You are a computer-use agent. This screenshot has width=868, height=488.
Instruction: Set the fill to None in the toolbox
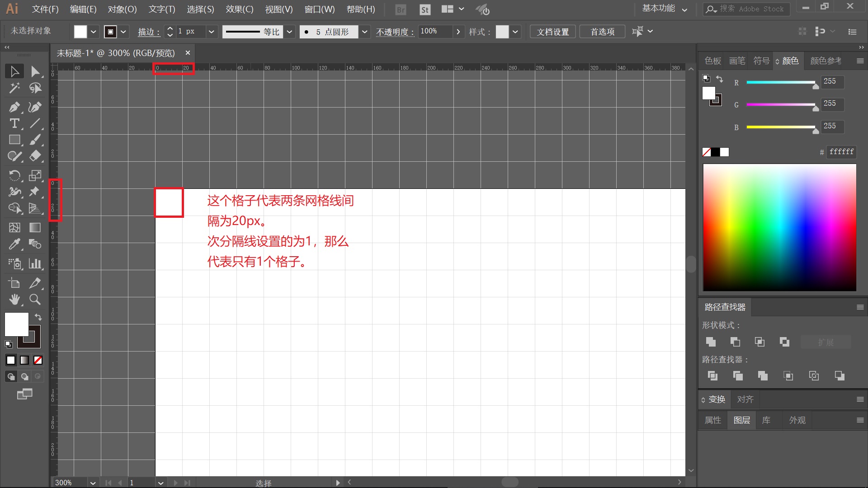tap(38, 360)
